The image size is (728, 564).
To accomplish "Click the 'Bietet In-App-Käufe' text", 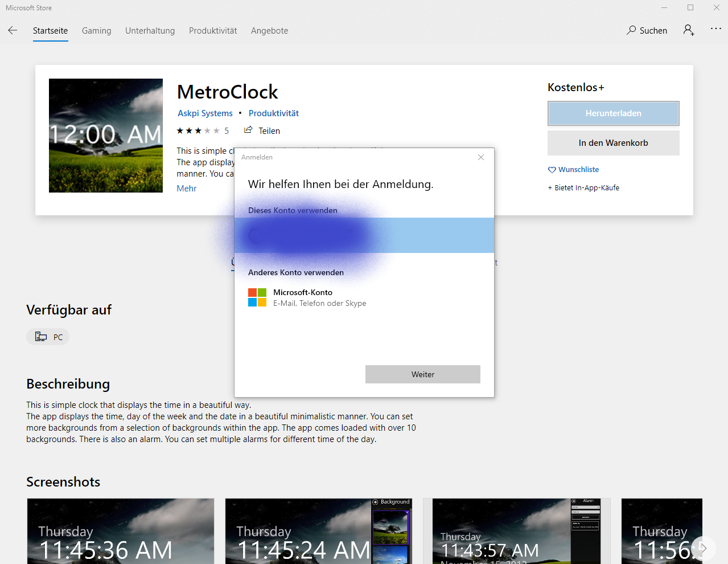I will pos(583,188).
